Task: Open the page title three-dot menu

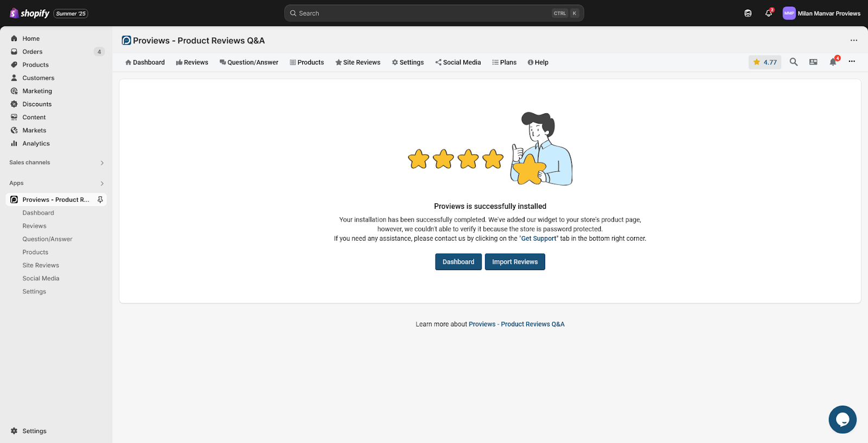Action: point(853,41)
